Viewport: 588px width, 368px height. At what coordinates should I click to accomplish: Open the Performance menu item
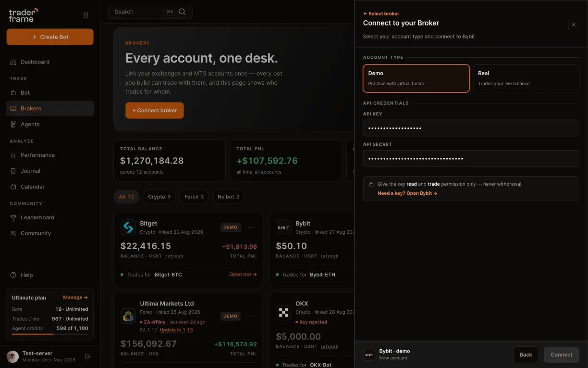pyautogui.click(x=50, y=155)
